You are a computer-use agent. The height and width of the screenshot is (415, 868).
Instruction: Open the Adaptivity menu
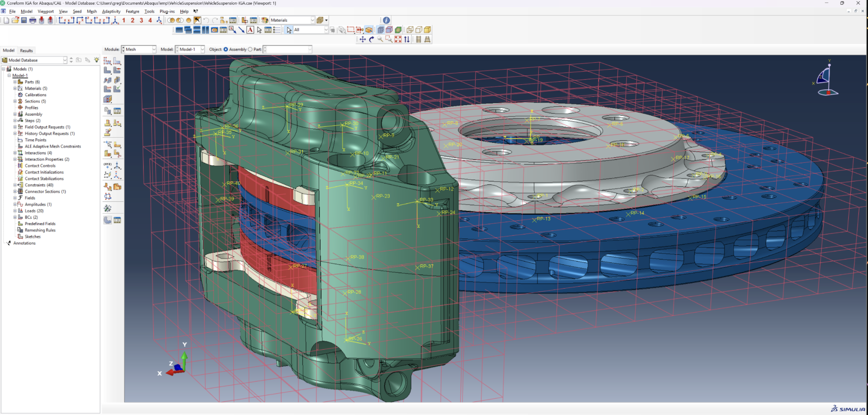pyautogui.click(x=111, y=11)
